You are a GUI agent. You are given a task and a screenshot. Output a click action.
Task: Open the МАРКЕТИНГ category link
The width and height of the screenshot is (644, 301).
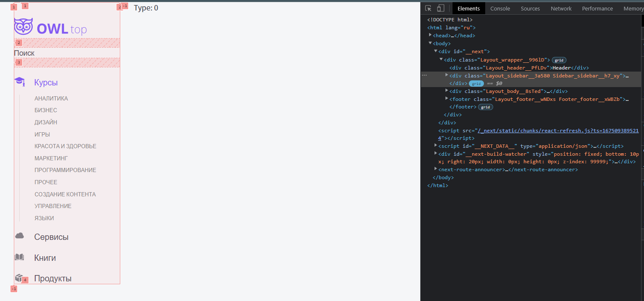click(51, 158)
